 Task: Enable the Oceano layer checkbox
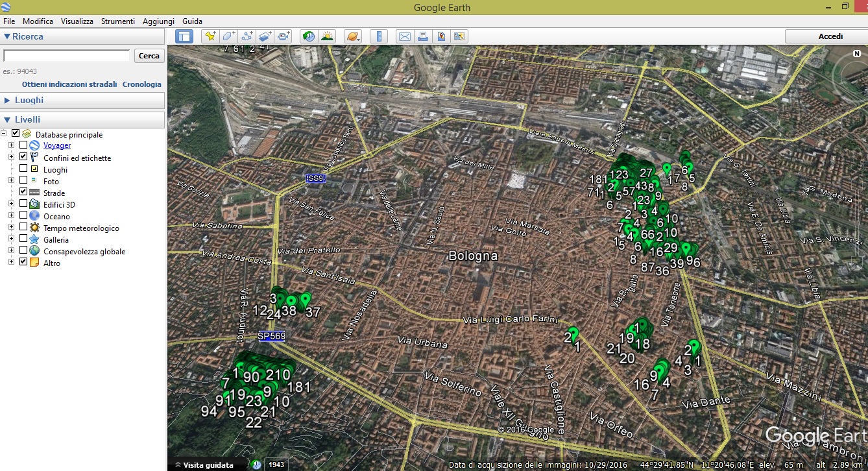23,215
